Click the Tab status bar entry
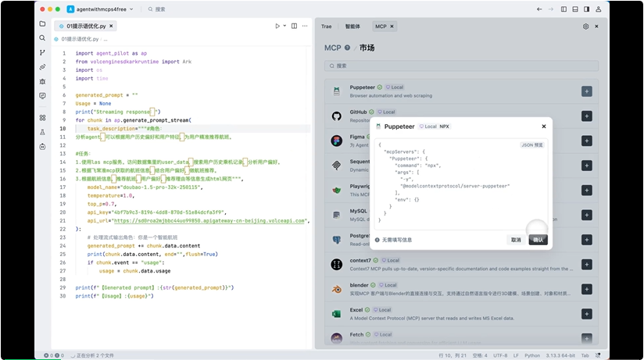The height and width of the screenshot is (360, 644). point(585,355)
